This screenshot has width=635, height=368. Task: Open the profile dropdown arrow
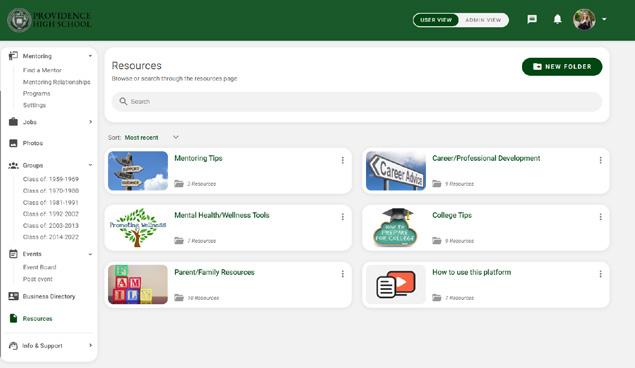pos(604,19)
